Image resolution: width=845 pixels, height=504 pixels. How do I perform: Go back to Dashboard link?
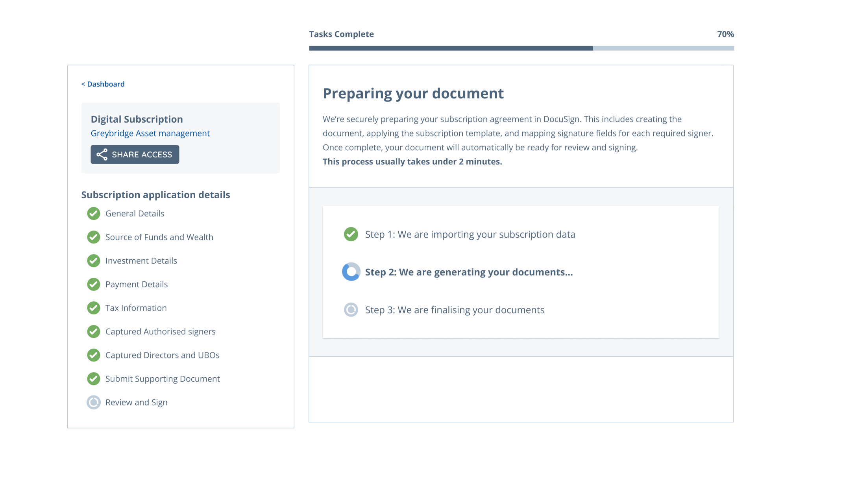(103, 84)
